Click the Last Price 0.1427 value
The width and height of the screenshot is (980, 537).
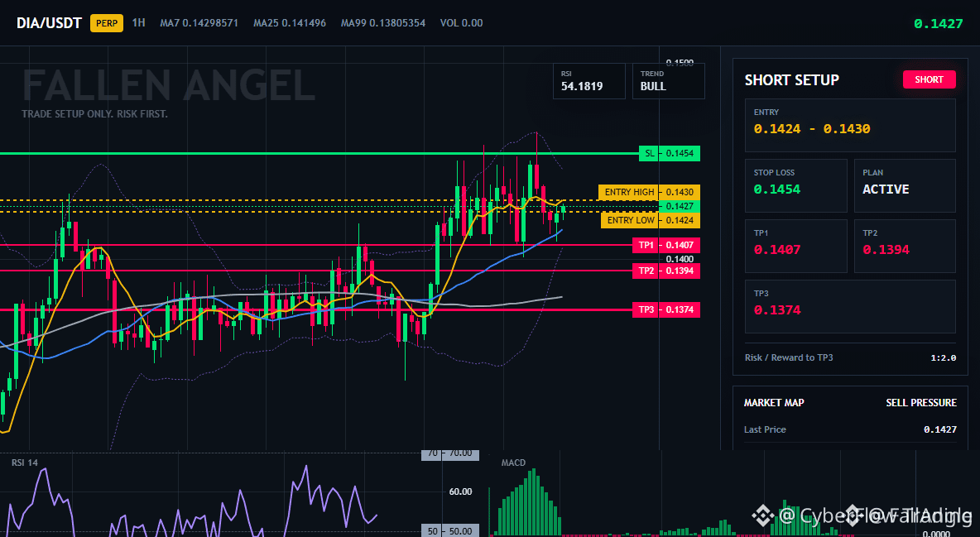pyautogui.click(x=940, y=429)
